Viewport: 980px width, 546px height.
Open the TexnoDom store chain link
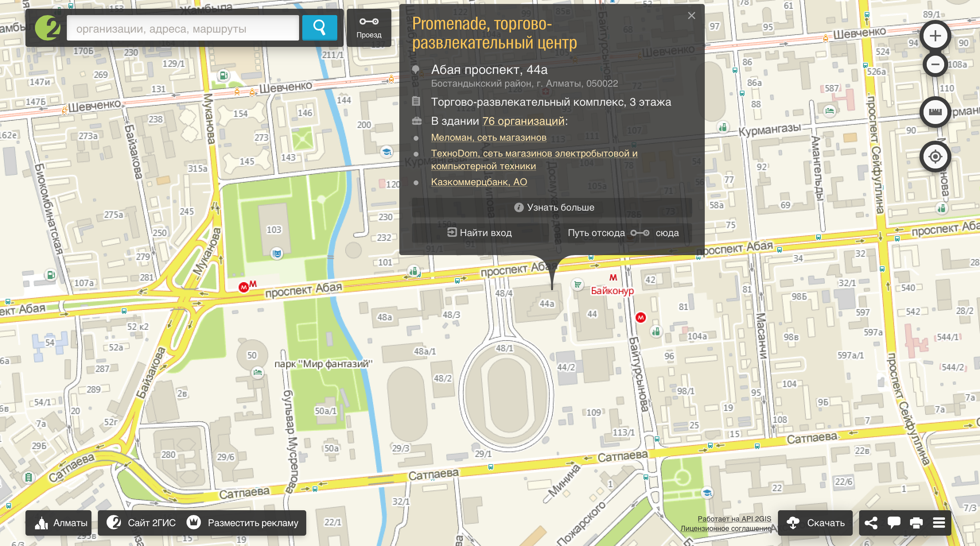(x=534, y=159)
